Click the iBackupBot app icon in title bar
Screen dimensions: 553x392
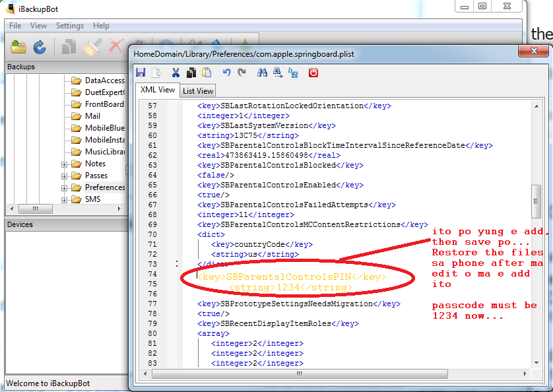coord(11,9)
